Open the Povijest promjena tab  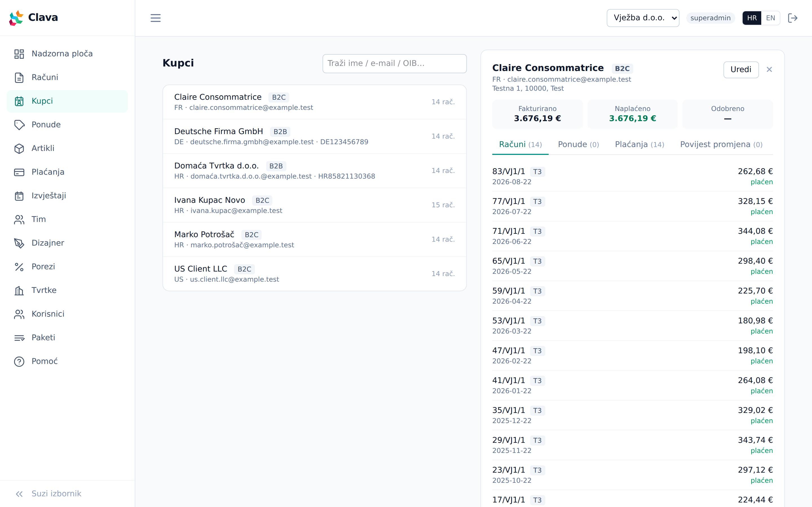(721, 144)
